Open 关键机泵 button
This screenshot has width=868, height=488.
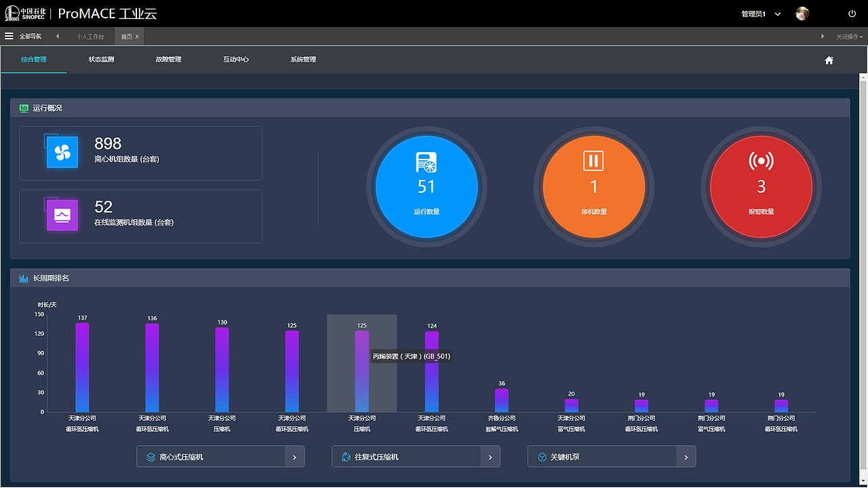point(612,457)
